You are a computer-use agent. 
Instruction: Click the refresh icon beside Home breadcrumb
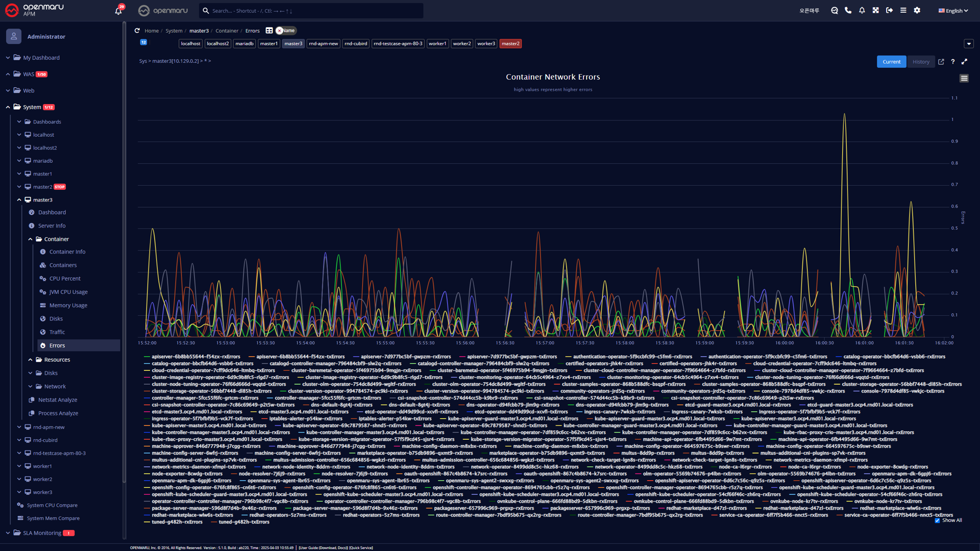[x=137, y=31]
